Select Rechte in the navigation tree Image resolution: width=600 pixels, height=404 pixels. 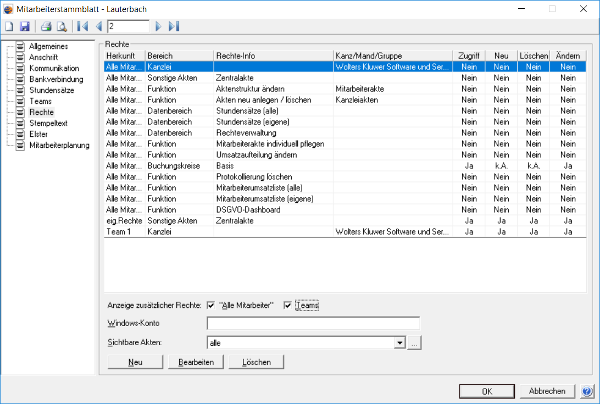tap(41, 112)
